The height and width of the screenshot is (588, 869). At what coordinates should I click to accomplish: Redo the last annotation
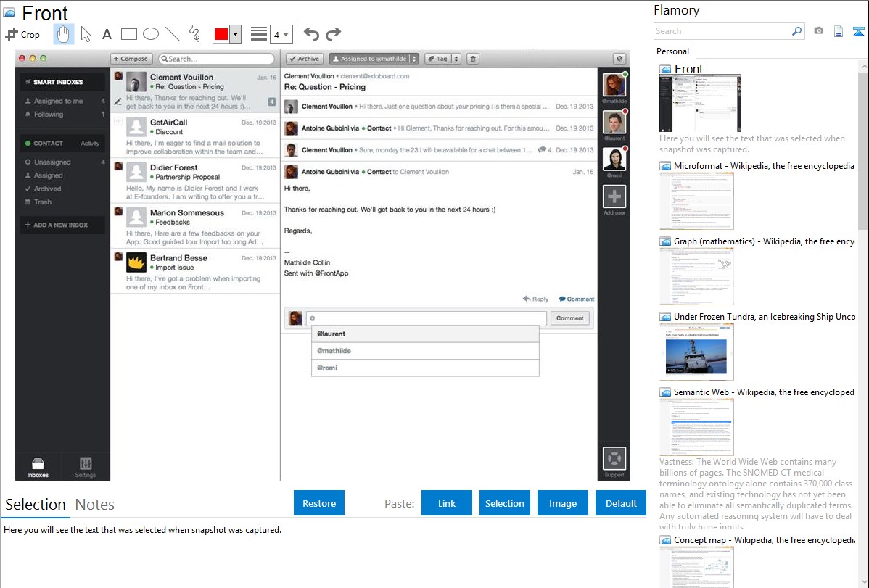coord(333,34)
